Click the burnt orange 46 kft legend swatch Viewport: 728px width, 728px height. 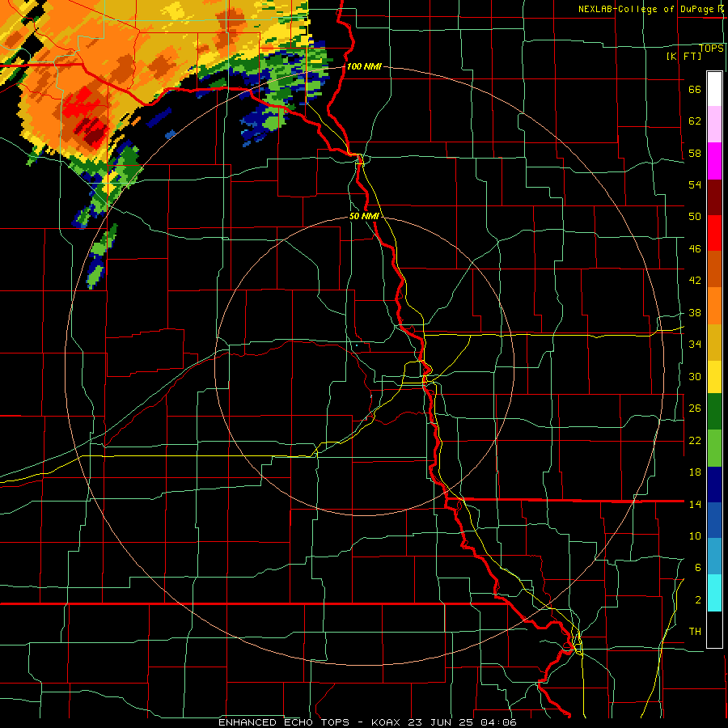click(x=714, y=269)
